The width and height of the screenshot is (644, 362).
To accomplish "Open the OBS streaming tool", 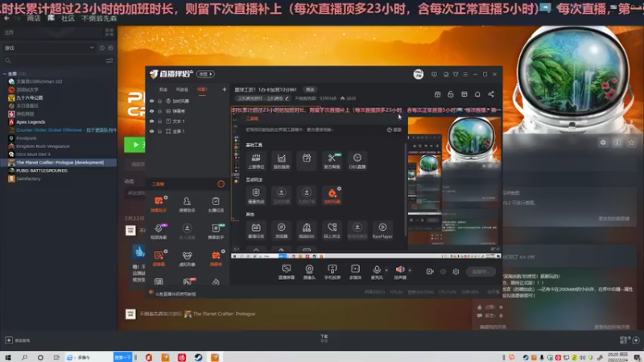I will pos(357,162).
